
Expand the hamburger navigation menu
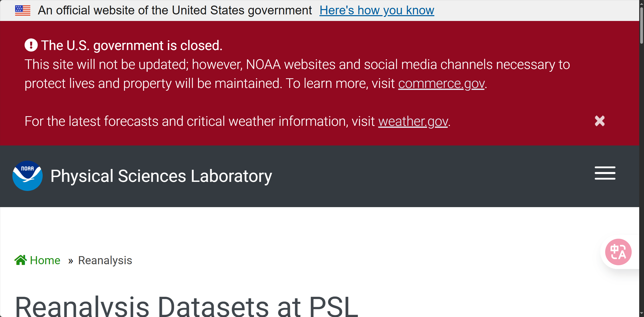coord(605,173)
